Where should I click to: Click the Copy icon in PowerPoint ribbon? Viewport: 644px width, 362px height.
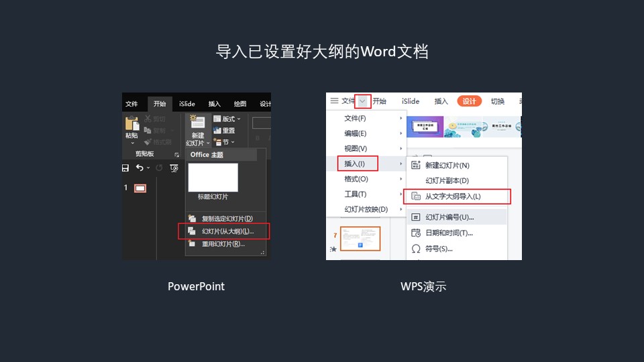pos(148,131)
